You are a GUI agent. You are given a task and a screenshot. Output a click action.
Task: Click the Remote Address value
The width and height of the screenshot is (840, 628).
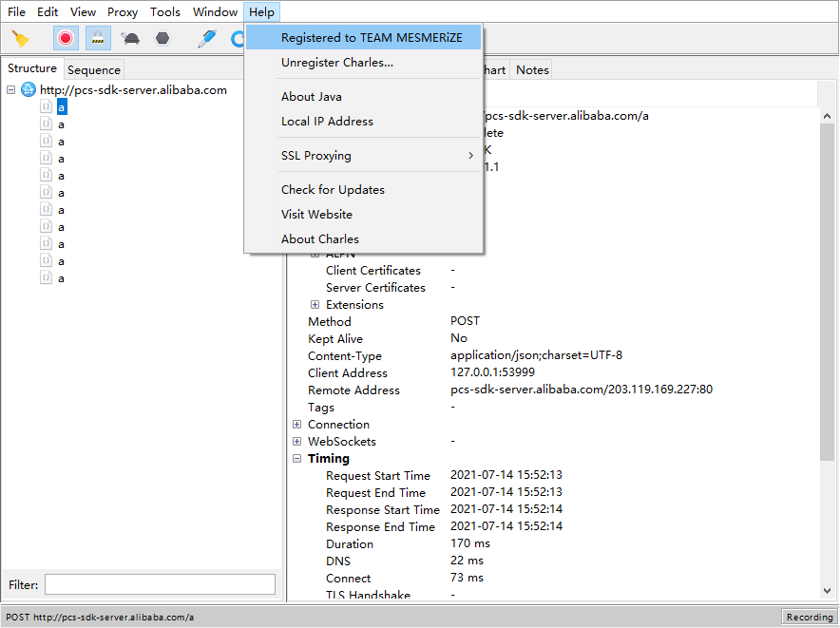pos(582,390)
